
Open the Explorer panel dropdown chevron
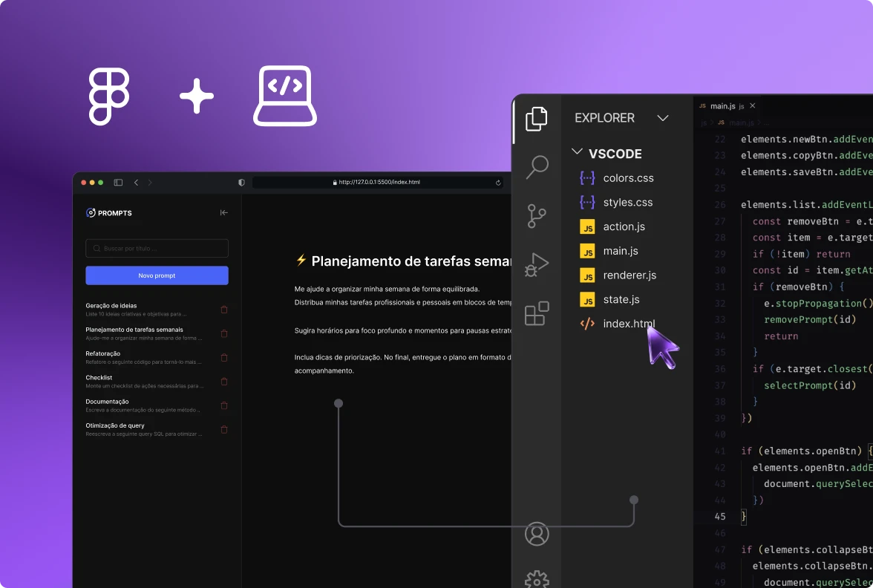662,118
